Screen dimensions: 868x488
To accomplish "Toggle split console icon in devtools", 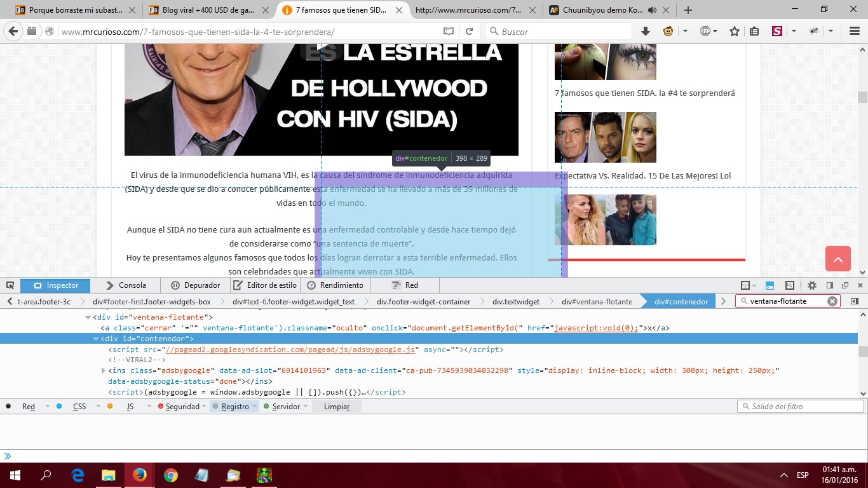I will [770, 285].
